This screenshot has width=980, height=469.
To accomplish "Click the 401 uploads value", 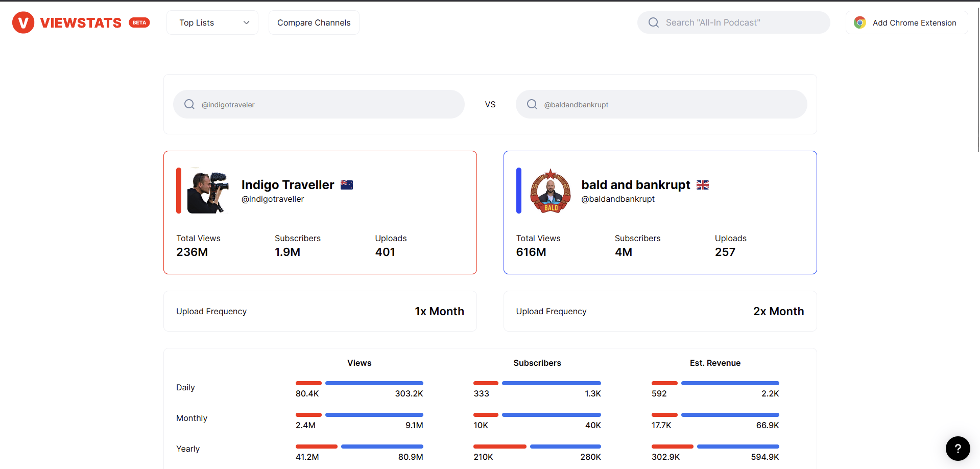I will point(385,252).
